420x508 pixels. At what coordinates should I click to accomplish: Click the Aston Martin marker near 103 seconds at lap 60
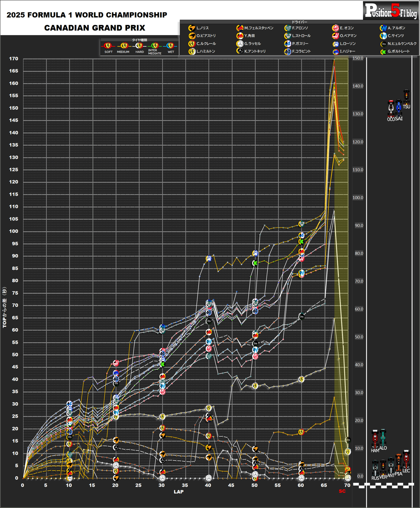pos(301,224)
